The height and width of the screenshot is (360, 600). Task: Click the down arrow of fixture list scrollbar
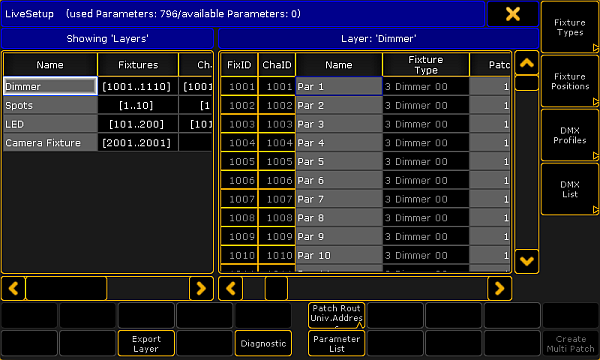(x=527, y=261)
